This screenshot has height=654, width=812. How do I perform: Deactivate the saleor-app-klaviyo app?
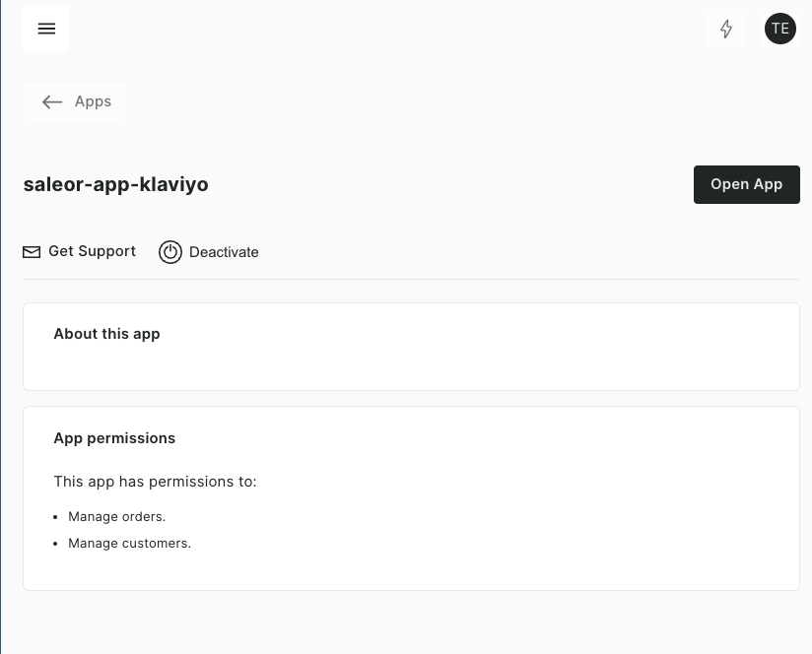(x=209, y=252)
